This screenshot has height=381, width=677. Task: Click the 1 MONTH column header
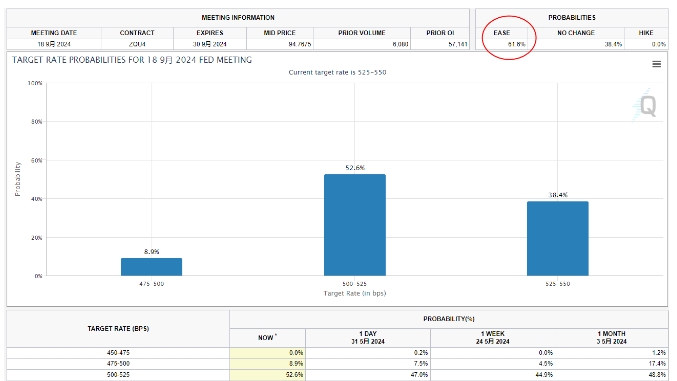(611, 337)
